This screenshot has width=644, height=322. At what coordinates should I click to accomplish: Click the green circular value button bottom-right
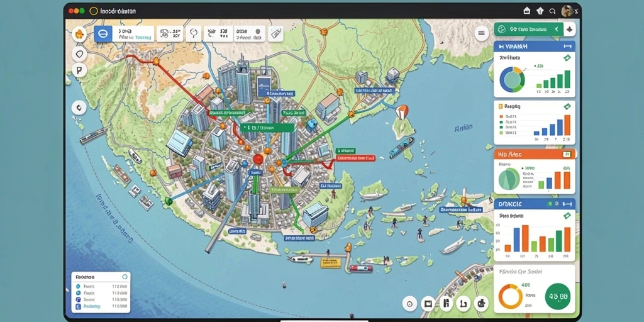pos(557,296)
